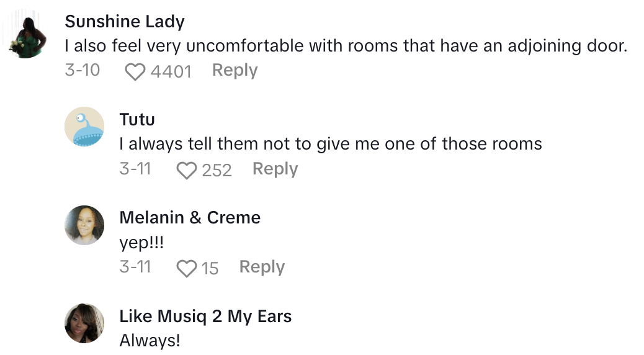Open Tutu's blue alien avatar
The height and width of the screenshot is (355, 644).
click(84, 127)
